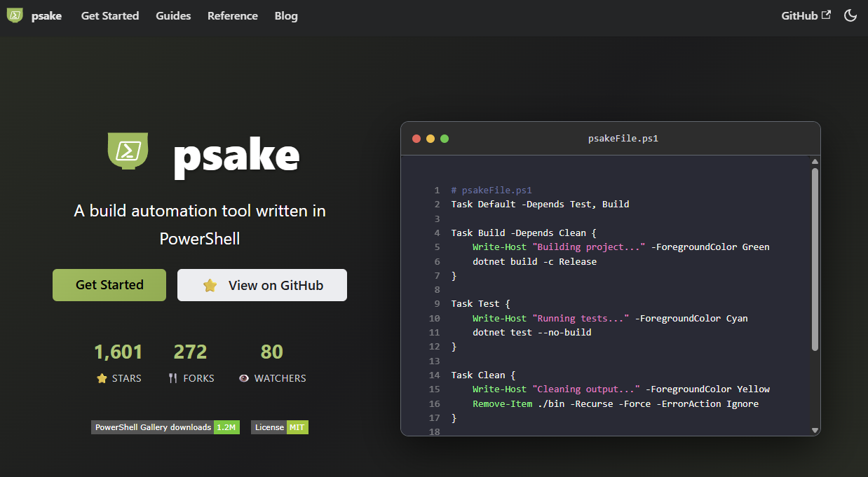Image resolution: width=868 pixels, height=477 pixels.
Task: Open the Blog navigation item
Action: coord(286,15)
